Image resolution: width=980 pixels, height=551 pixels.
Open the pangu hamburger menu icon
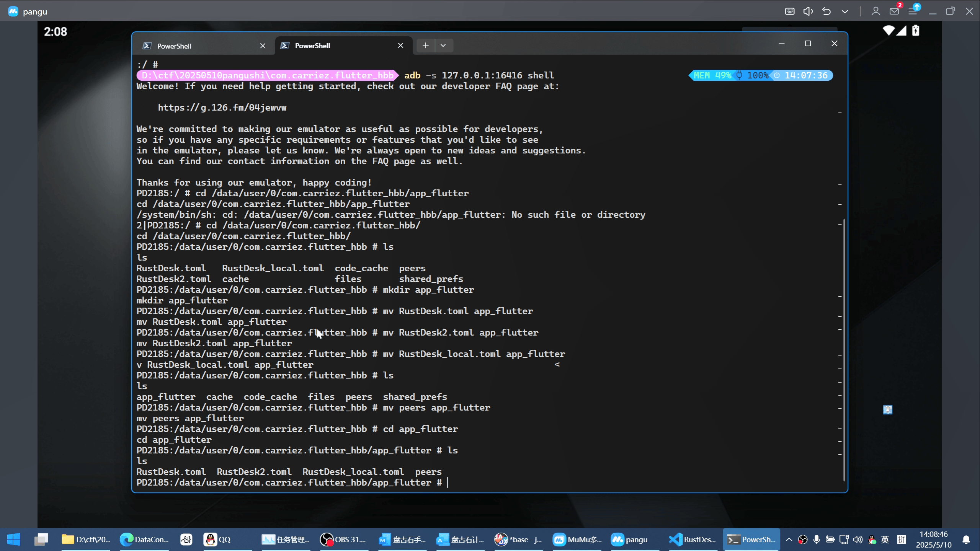pyautogui.click(x=913, y=11)
